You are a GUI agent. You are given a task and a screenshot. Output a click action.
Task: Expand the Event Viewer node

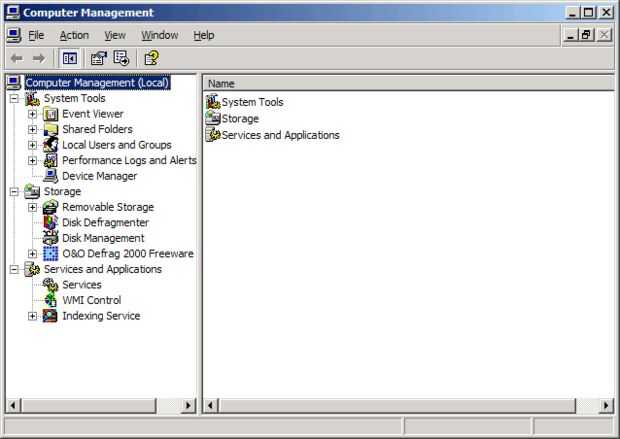point(32,114)
